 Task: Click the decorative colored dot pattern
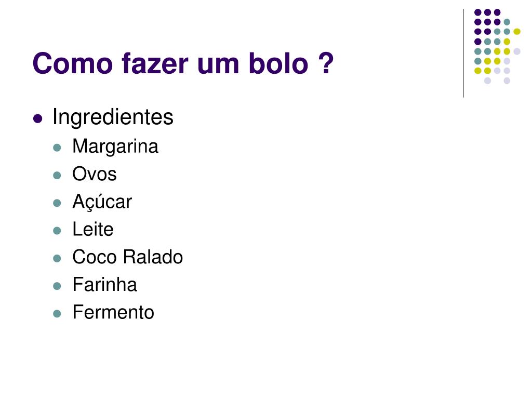click(497, 46)
